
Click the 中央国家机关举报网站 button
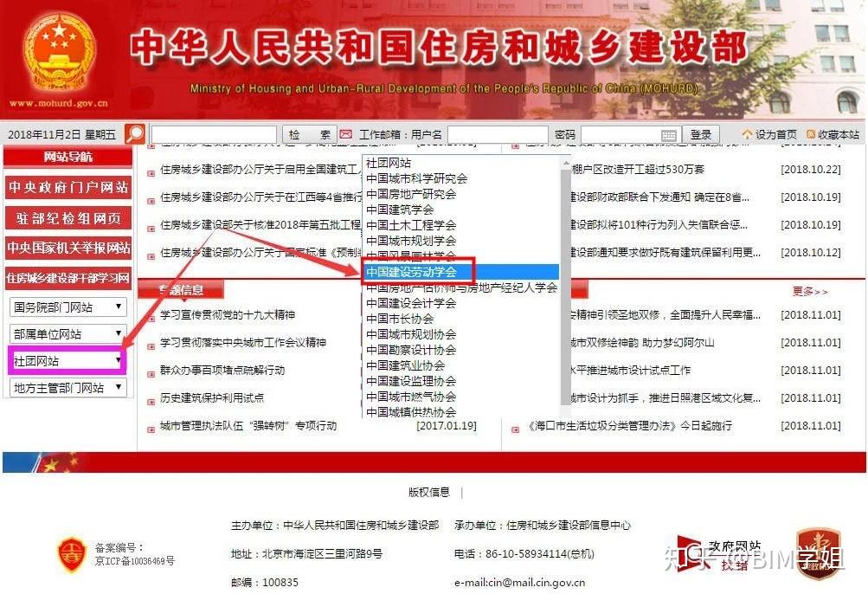[x=68, y=247]
